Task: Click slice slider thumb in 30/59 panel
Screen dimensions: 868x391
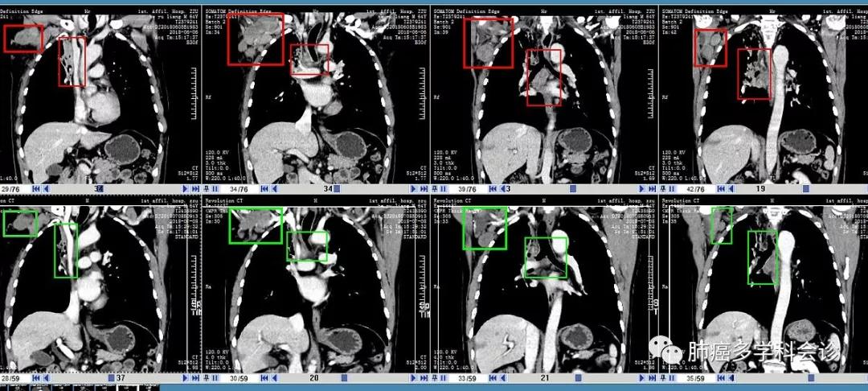Action: click(x=344, y=378)
